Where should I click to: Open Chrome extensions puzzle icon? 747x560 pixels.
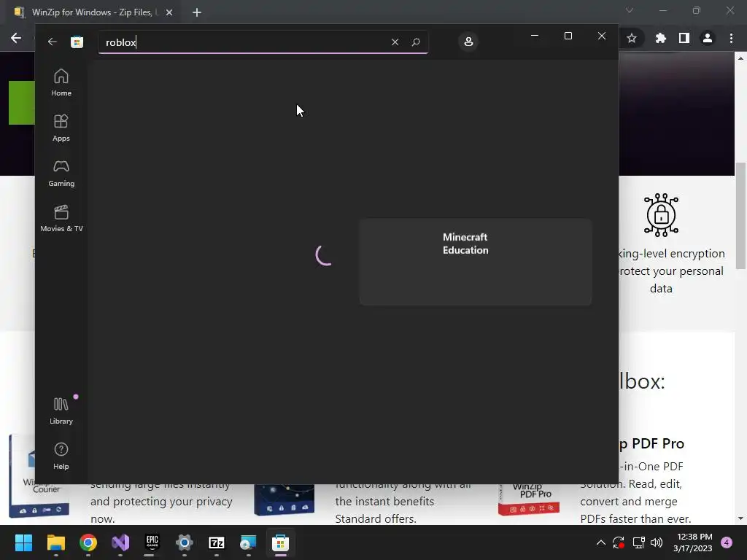click(660, 38)
